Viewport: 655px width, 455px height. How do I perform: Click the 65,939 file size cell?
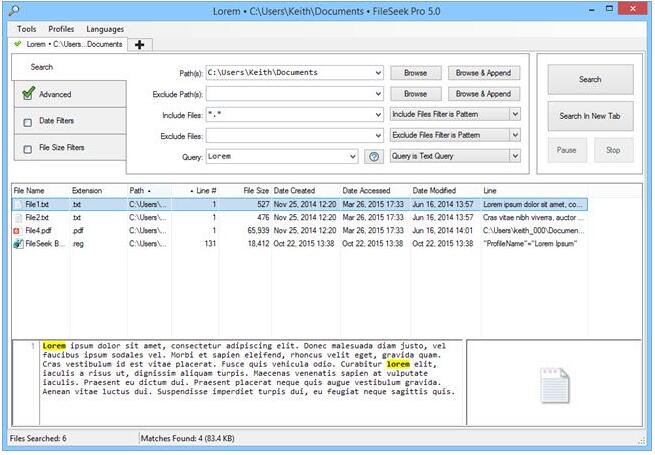click(258, 231)
